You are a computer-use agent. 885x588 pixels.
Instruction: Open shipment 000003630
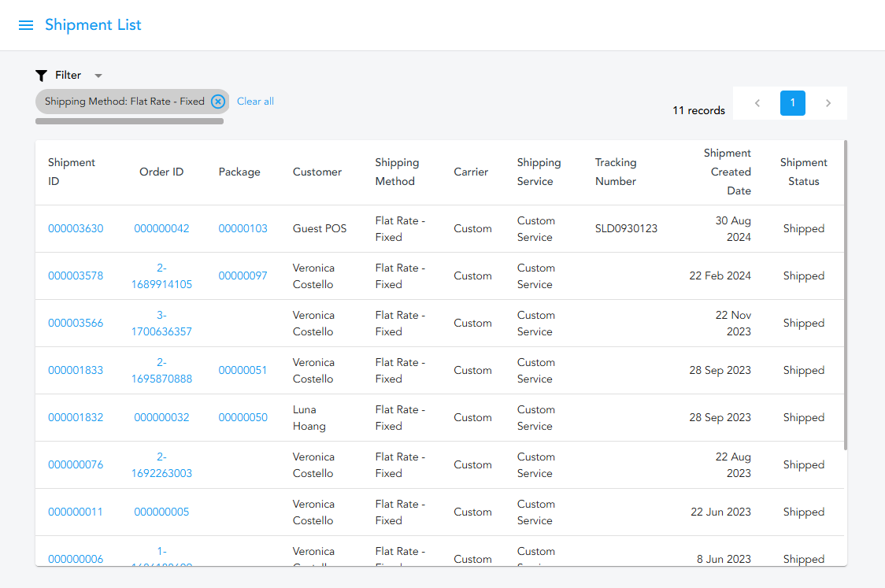[x=76, y=228]
